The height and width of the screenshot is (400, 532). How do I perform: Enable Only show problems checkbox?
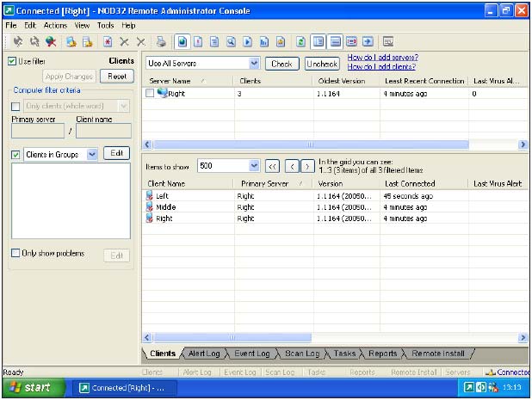[15, 253]
